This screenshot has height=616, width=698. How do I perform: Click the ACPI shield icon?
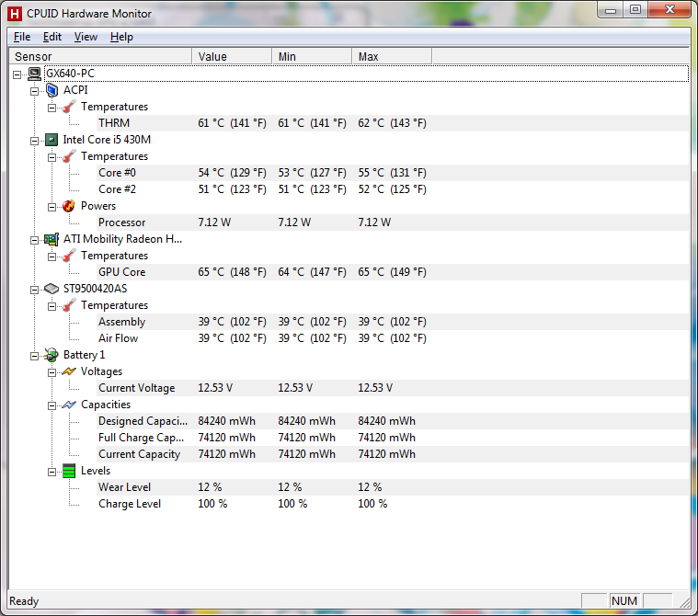tap(52, 90)
